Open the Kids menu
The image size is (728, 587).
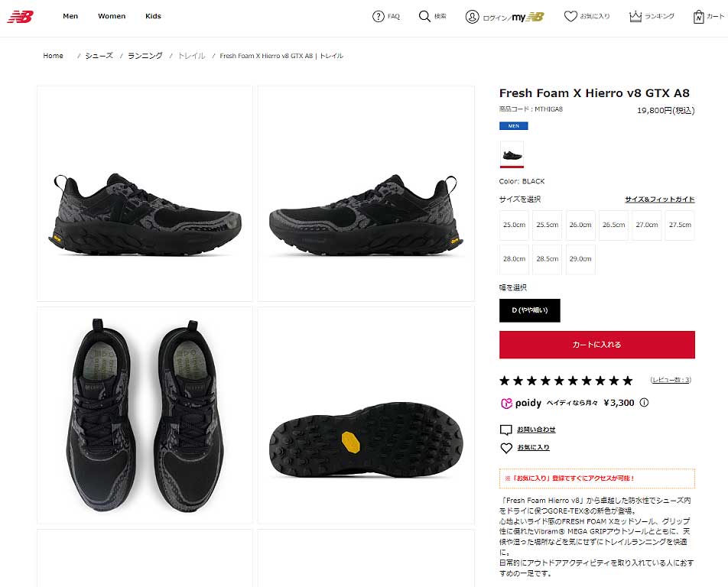click(153, 16)
